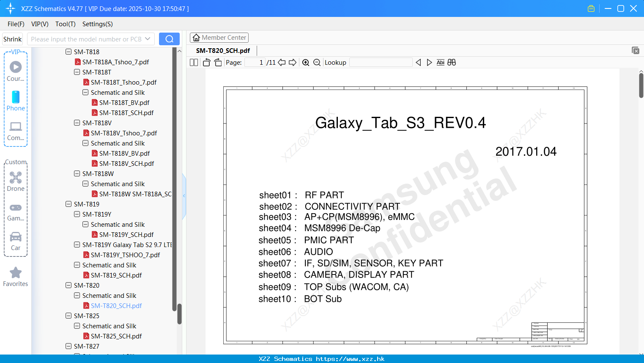This screenshot has width=644, height=363.
Task: Open SM-T818V_SCH.pdf file
Action: pyautogui.click(x=126, y=163)
